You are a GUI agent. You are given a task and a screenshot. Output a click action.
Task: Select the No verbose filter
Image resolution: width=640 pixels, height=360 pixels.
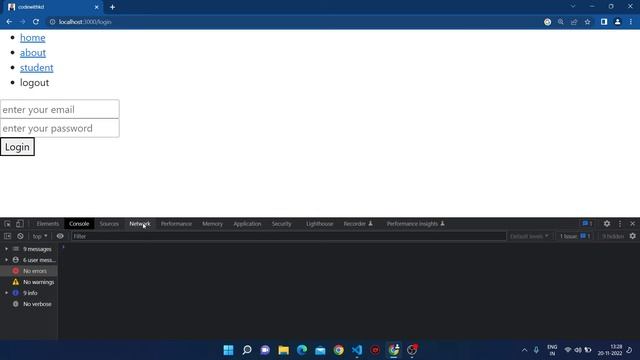click(29, 304)
